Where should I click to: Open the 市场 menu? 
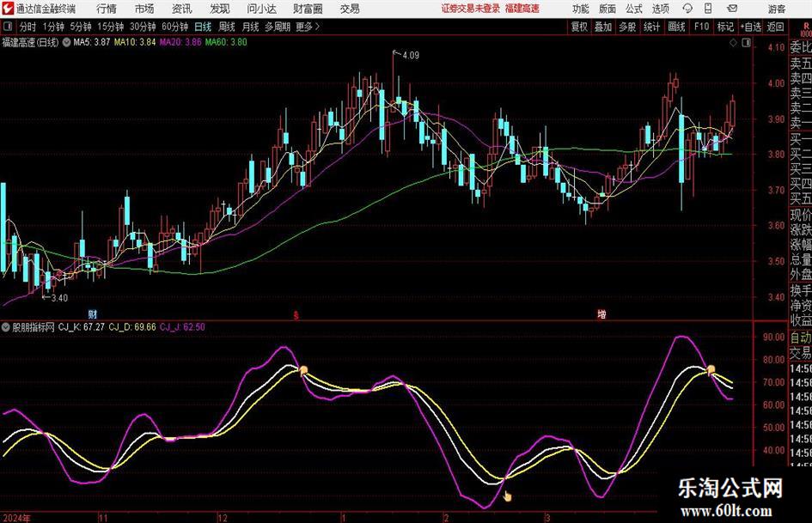pos(144,9)
